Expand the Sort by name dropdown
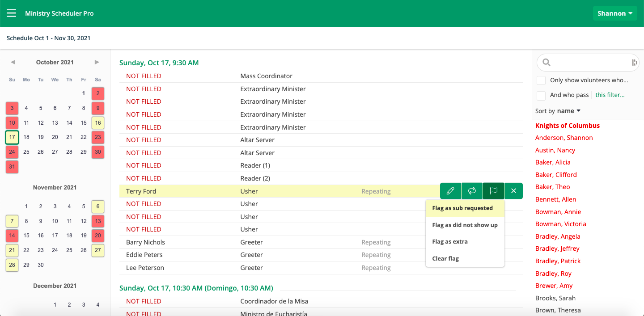 click(568, 111)
